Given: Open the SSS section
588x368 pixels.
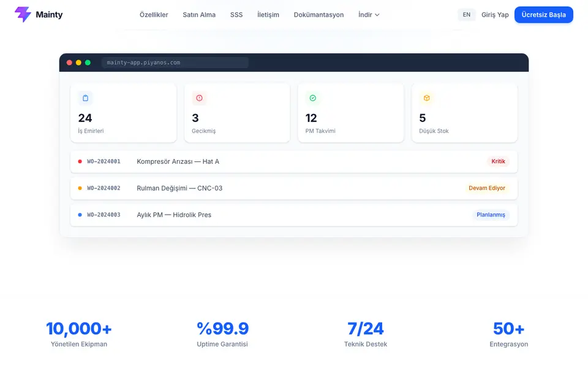Looking at the screenshot, I should [236, 15].
